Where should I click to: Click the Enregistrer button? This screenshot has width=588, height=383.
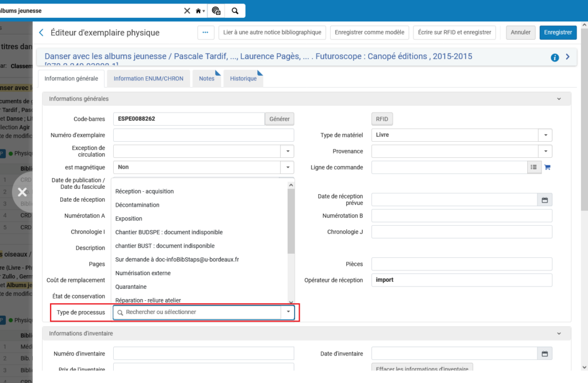pyautogui.click(x=558, y=33)
